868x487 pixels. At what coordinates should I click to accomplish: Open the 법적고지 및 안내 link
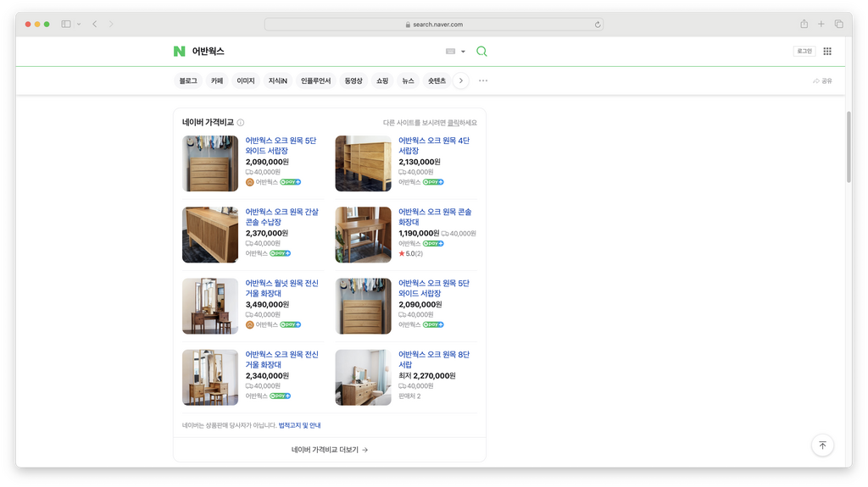299,425
